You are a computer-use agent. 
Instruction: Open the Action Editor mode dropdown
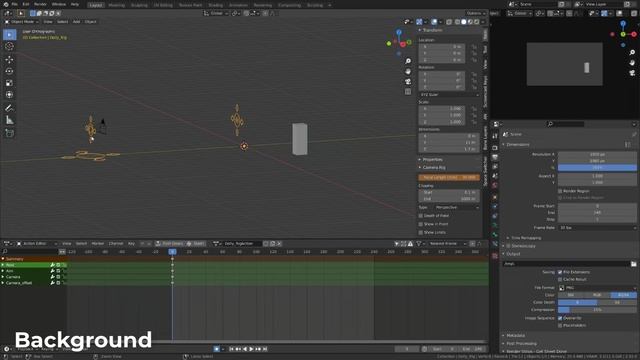click(x=36, y=244)
